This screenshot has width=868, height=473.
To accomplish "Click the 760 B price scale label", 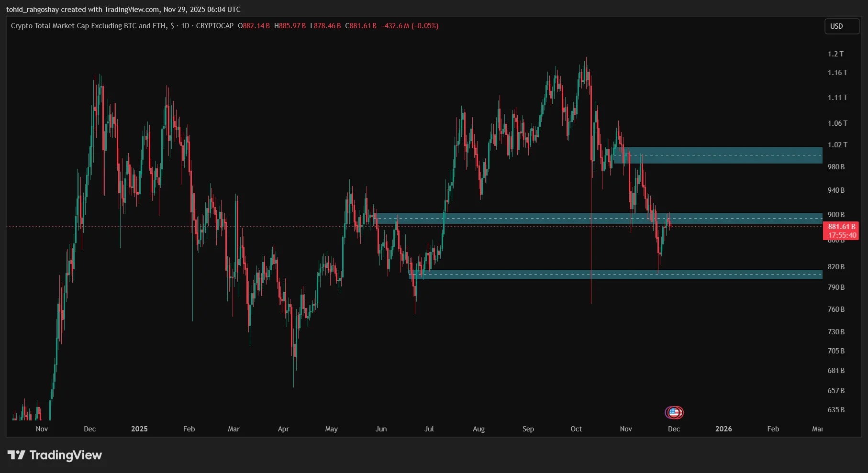I will click(836, 309).
